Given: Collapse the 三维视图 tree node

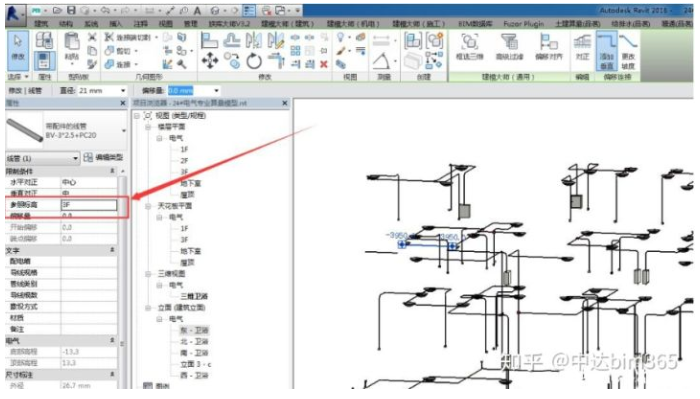Looking at the screenshot, I should (148, 274).
